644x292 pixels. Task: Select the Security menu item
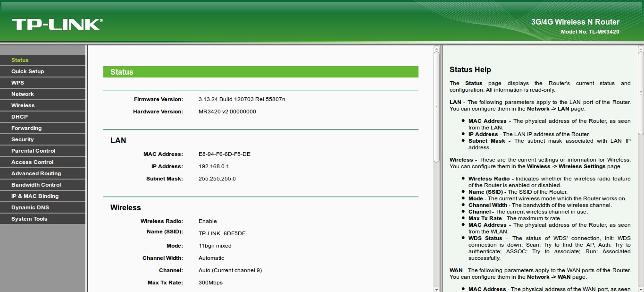tap(42, 139)
